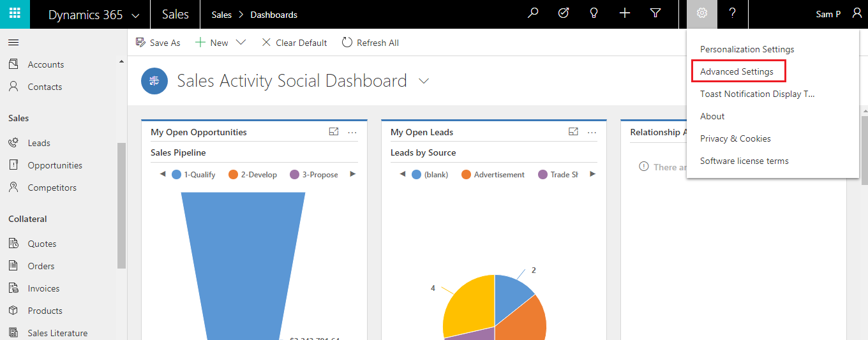Open Opportunities in the sidebar
Image resolution: width=868 pixels, height=340 pixels.
(55, 165)
